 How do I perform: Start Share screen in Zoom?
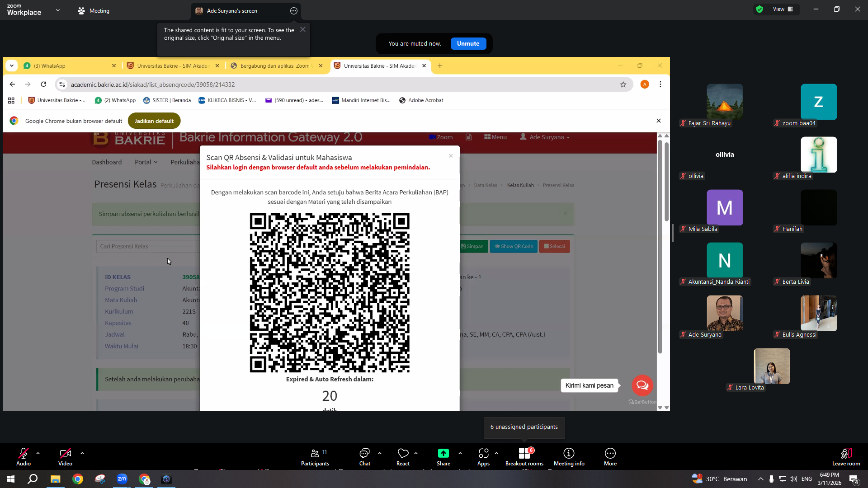[x=443, y=457]
